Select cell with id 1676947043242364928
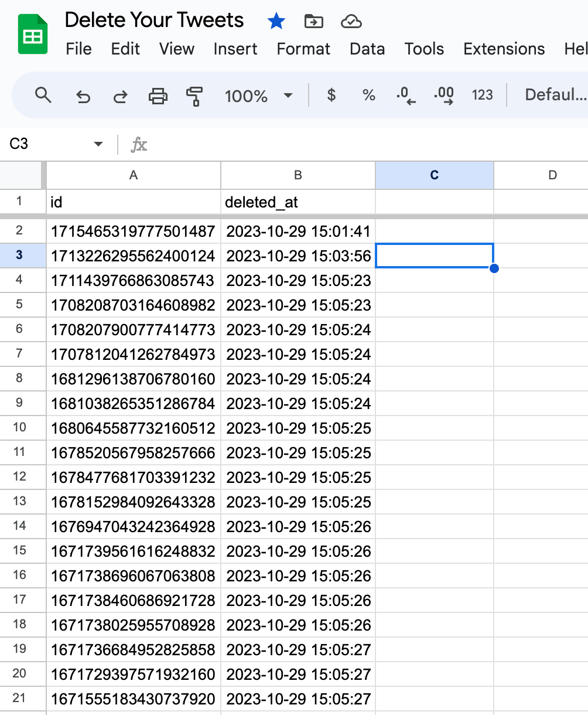 (134, 526)
